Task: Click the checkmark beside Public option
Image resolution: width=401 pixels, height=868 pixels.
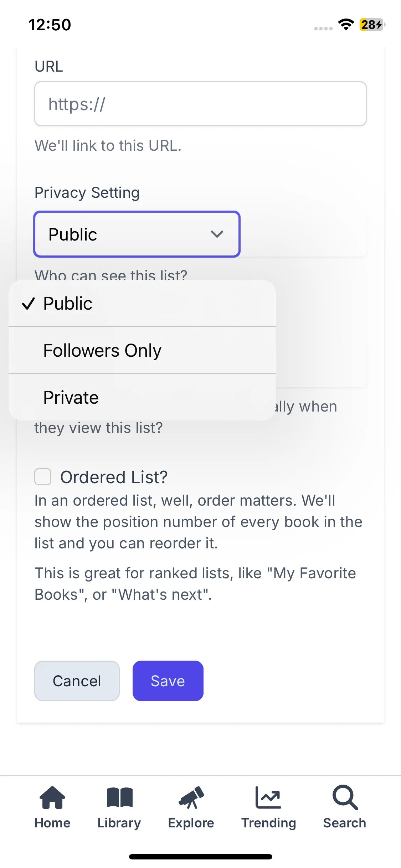Action: pyautogui.click(x=28, y=304)
